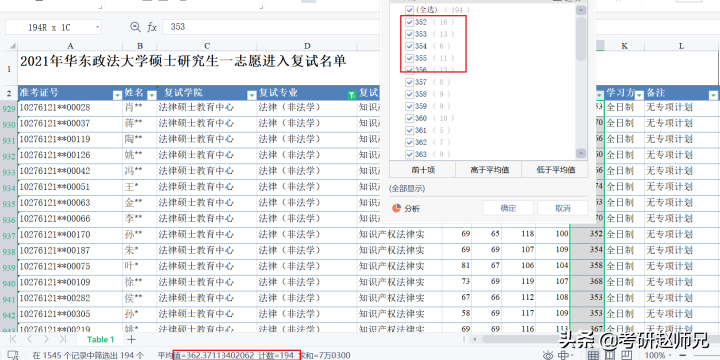Uncheck the 359 filter value

point(410,106)
